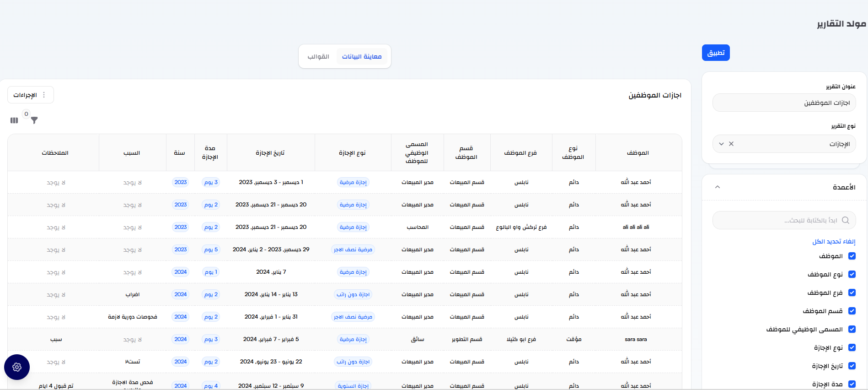The image size is (868, 390).
Task: Click date 5 فبراير - 7 فبراير 2024
Action: click(271, 339)
